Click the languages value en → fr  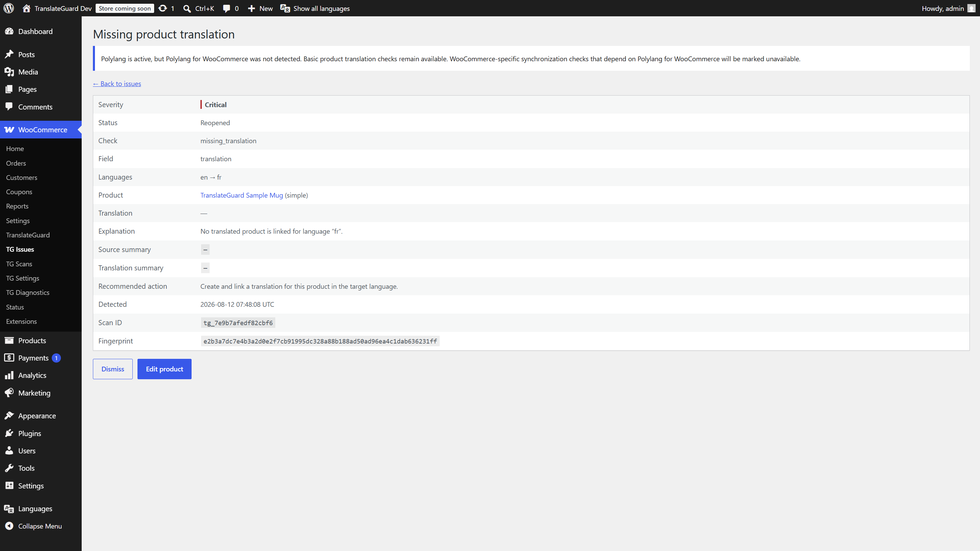click(211, 177)
